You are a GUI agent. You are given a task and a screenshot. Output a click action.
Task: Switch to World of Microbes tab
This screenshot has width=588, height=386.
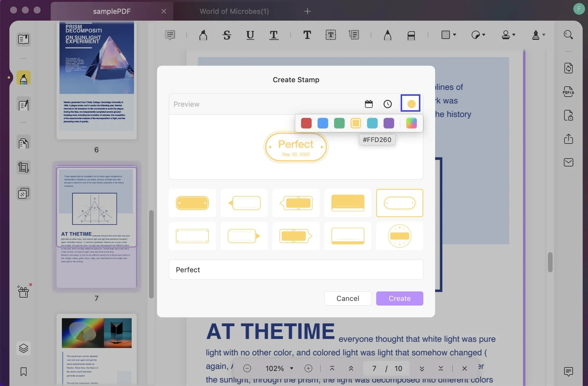pos(234,11)
